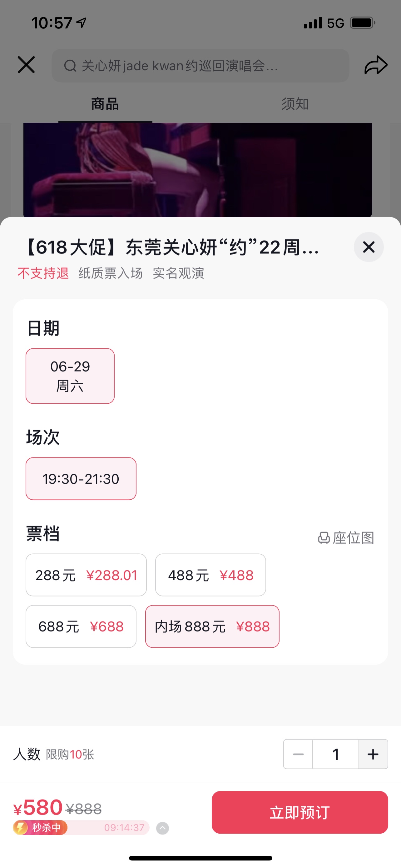Tap the share arrow icon

(x=376, y=65)
